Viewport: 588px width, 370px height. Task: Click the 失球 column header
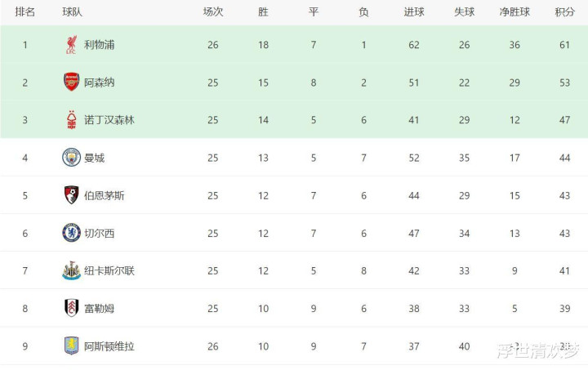coord(464,12)
